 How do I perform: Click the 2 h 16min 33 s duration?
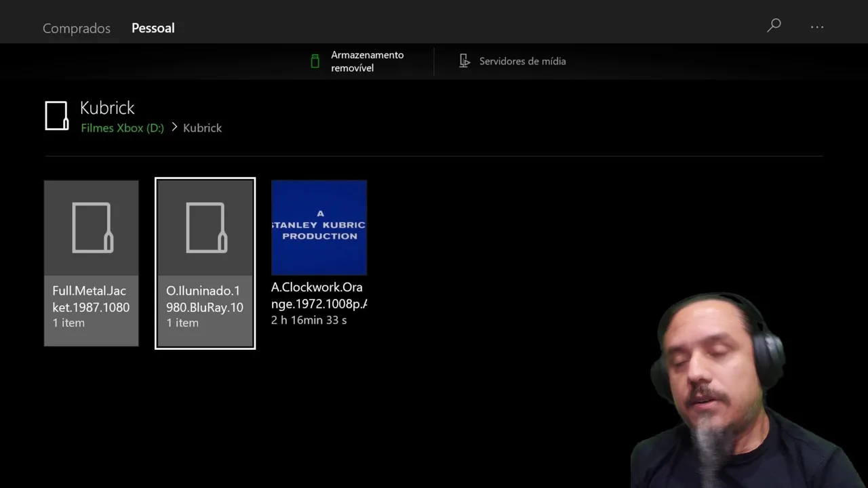click(309, 320)
